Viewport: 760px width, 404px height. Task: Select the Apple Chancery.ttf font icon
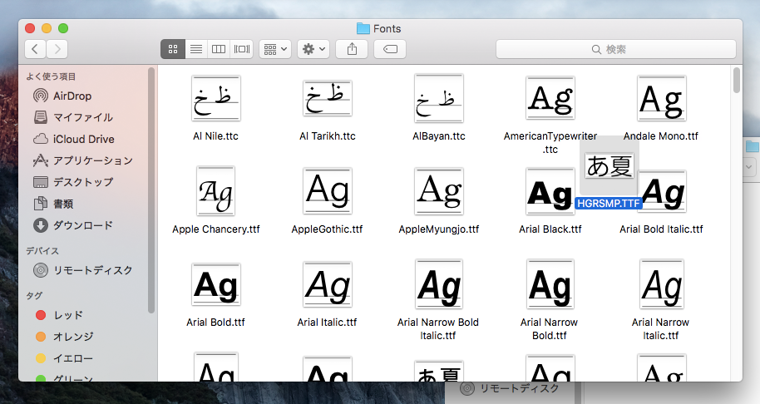pos(216,191)
